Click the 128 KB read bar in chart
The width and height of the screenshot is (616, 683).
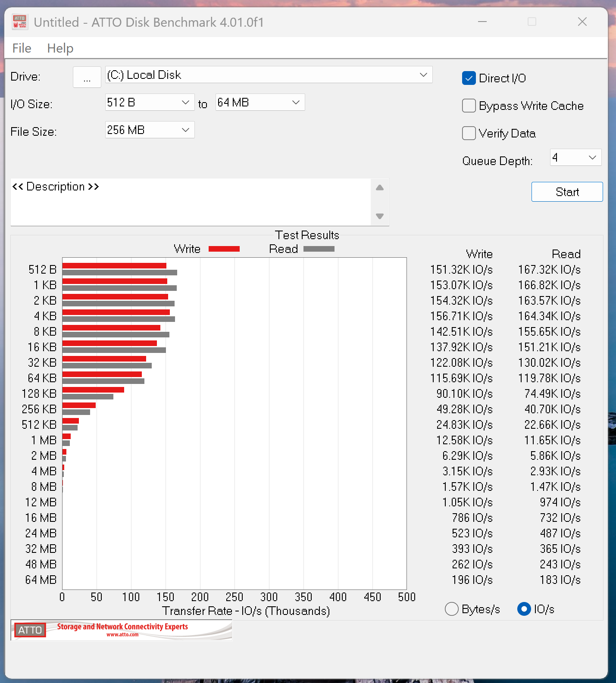(x=88, y=397)
